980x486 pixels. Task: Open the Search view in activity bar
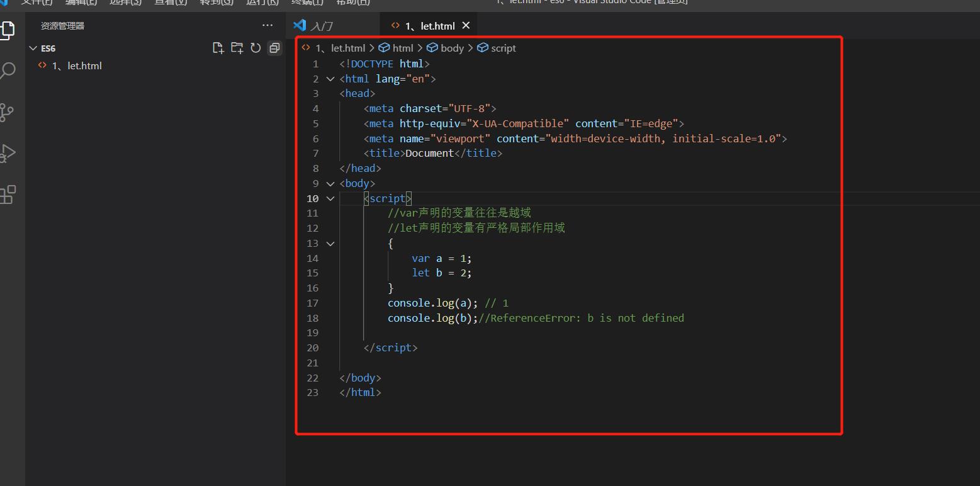tap(7, 71)
